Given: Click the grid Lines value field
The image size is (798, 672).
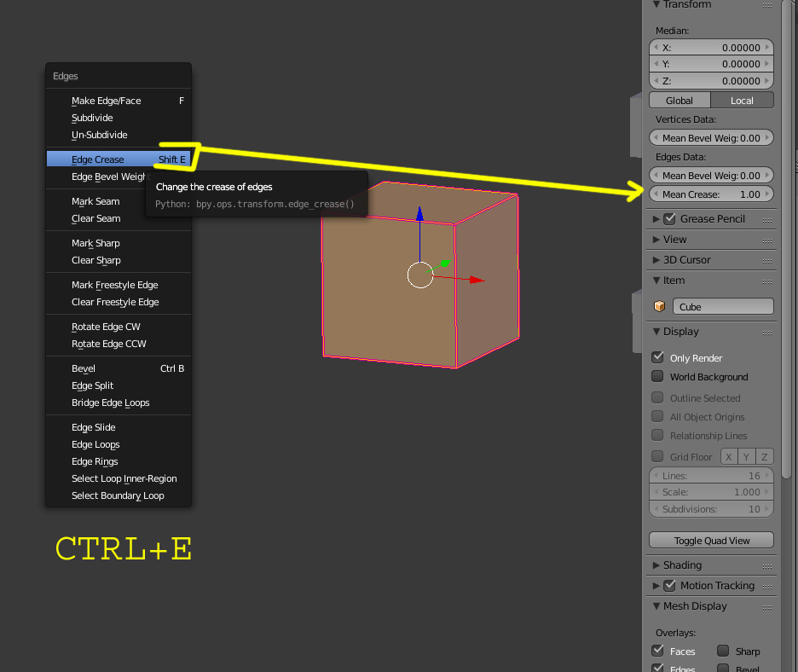Looking at the screenshot, I should click(712, 476).
